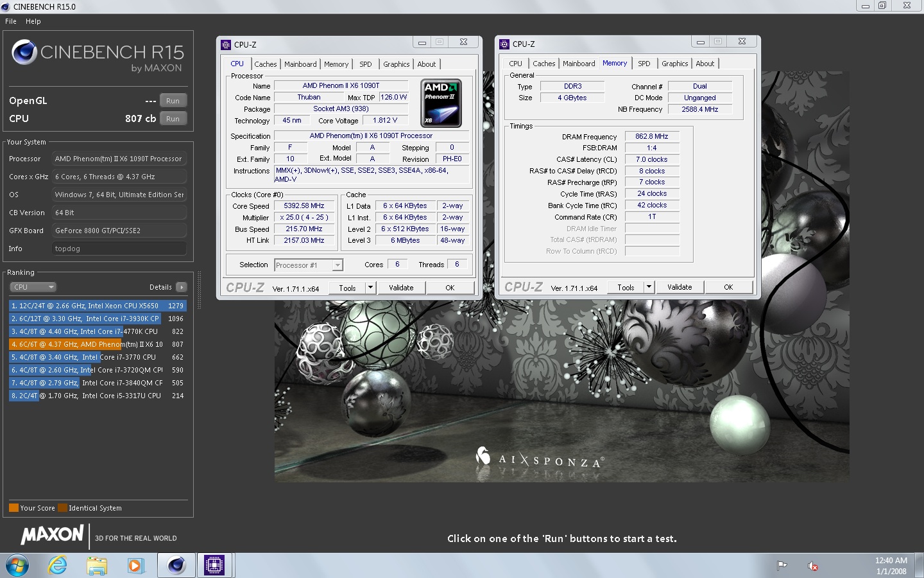Click the Ranking Details arrow icon
The height and width of the screenshot is (578, 924).
click(182, 287)
